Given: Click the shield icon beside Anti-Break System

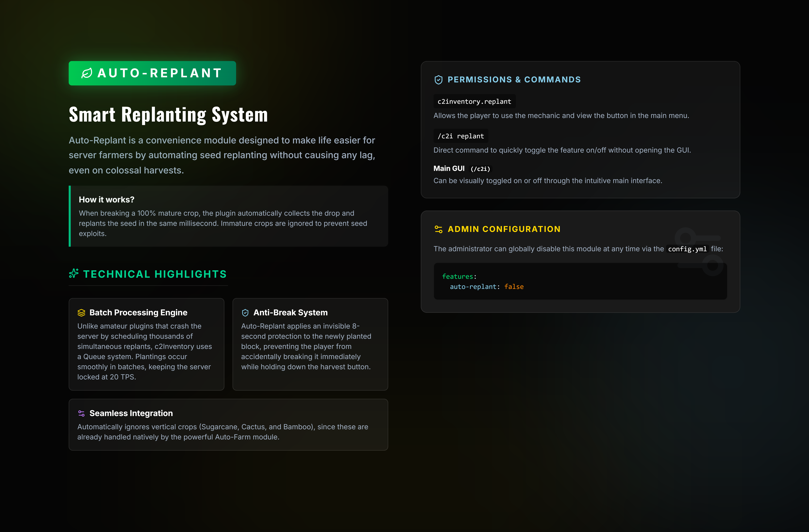Looking at the screenshot, I should pos(245,313).
